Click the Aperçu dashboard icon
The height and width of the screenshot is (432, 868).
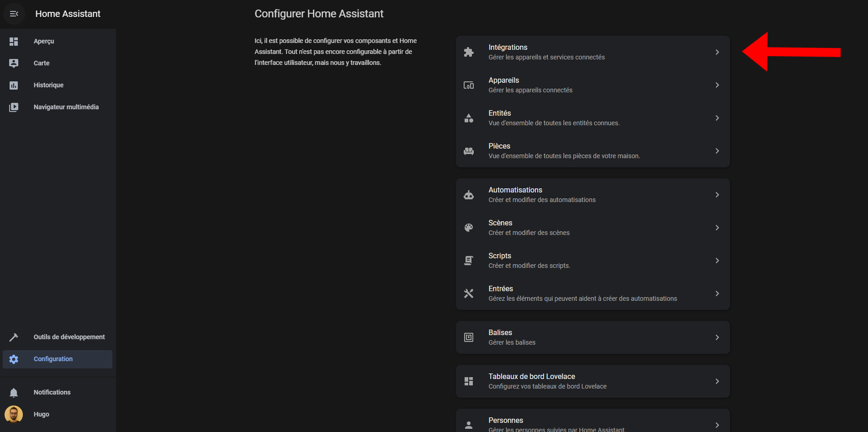[14, 41]
